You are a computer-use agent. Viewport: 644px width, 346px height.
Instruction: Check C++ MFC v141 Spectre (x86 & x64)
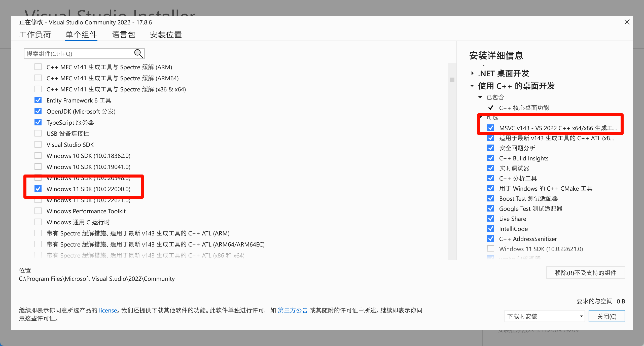pyautogui.click(x=38, y=89)
